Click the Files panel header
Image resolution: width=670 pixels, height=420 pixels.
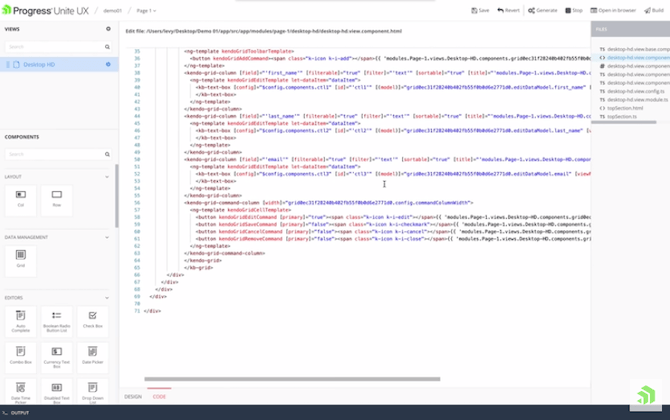pyautogui.click(x=631, y=29)
